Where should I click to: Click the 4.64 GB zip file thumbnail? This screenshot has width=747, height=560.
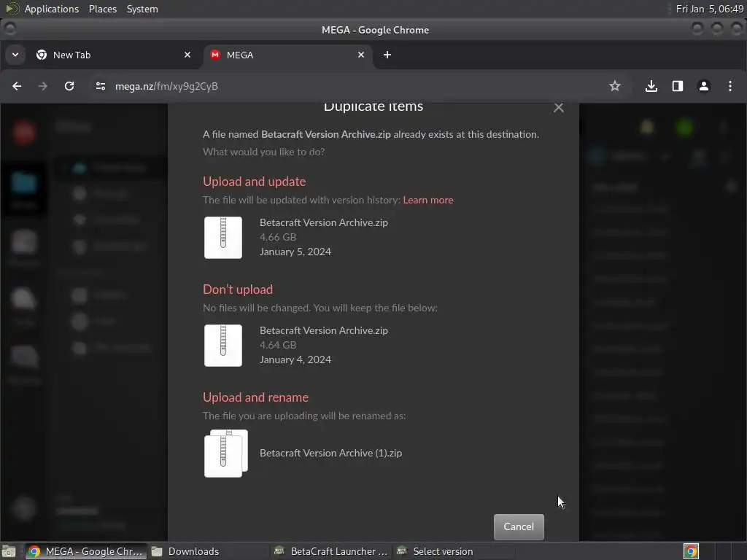[x=223, y=346]
